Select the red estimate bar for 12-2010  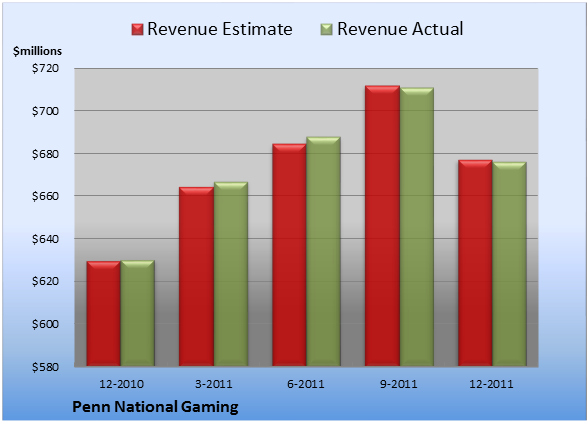pyautogui.click(x=104, y=314)
